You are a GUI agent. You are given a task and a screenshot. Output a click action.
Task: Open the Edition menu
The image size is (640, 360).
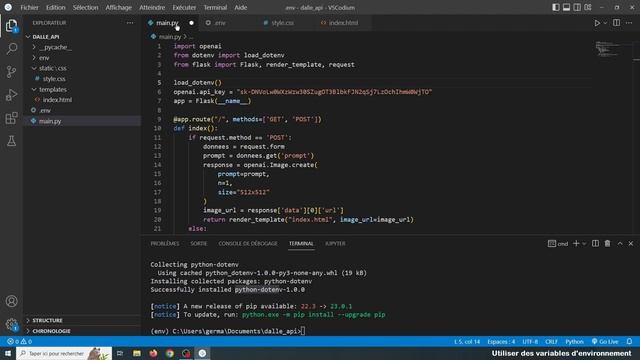click(56, 7)
